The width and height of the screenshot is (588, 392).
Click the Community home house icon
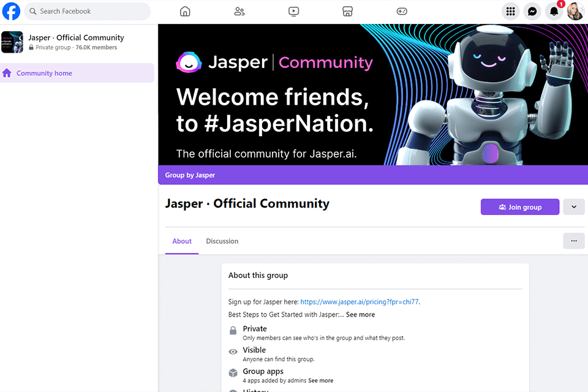pyautogui.click(x=7, y=73)
